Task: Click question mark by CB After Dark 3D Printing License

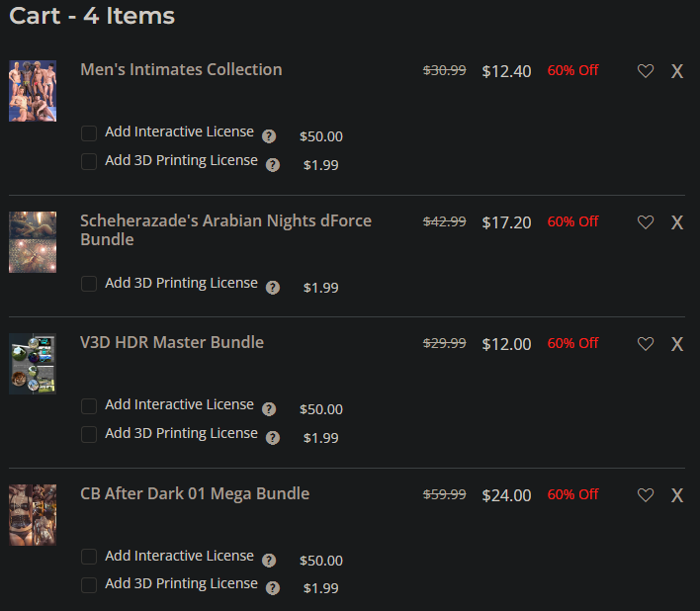Action: click(x=273, y=588)
